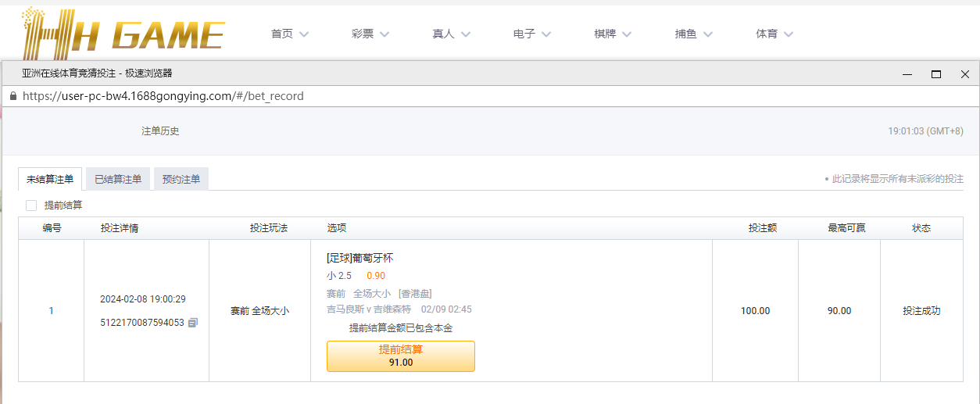Minimize the bet record browser window
This screenshot has height=404, width=980.
907,74
